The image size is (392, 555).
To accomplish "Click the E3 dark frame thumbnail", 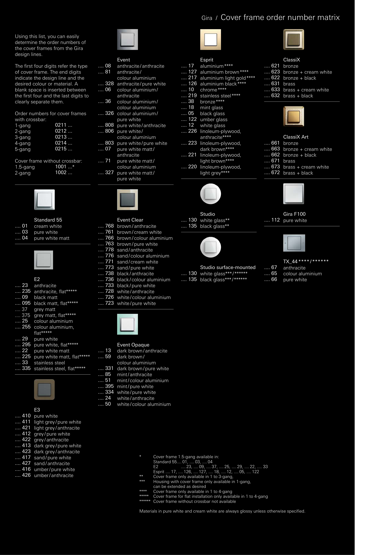I will click(44, 389).
